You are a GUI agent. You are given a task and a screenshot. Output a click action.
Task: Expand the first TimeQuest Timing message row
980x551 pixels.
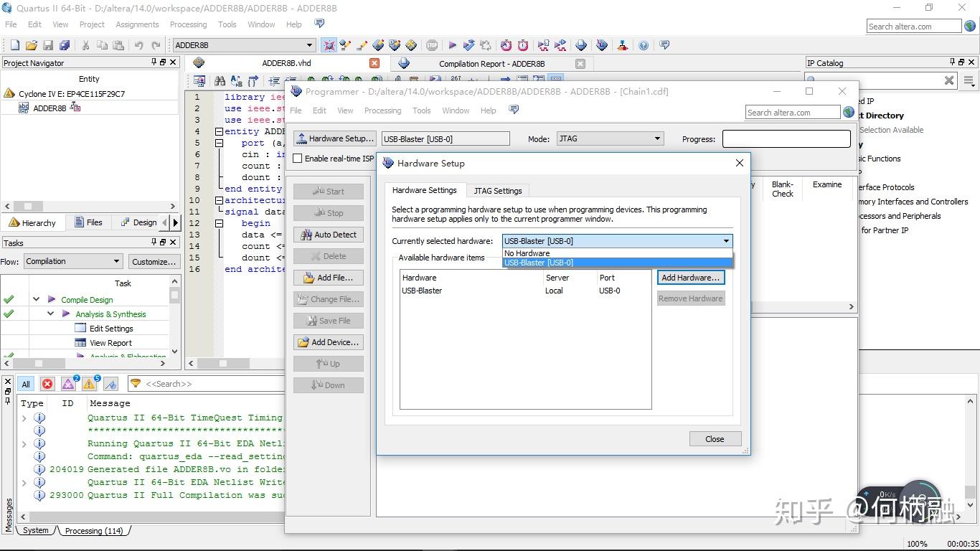(24, 418)
